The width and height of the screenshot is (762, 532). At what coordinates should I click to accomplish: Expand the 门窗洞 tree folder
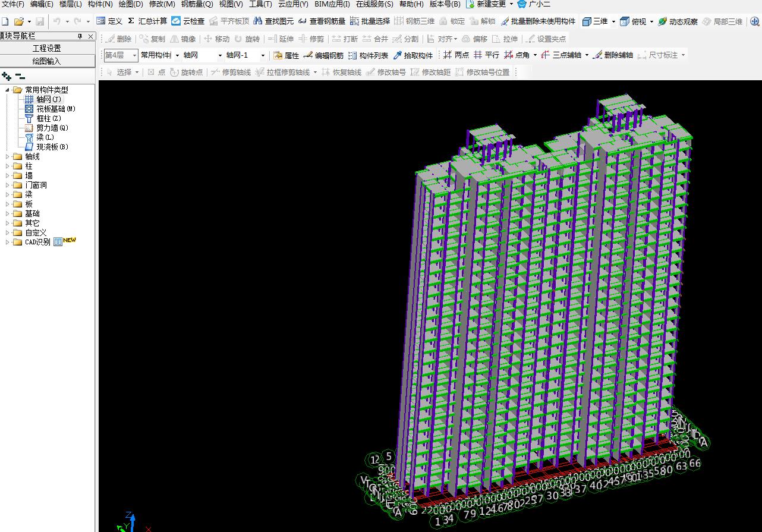coord(8,185)
